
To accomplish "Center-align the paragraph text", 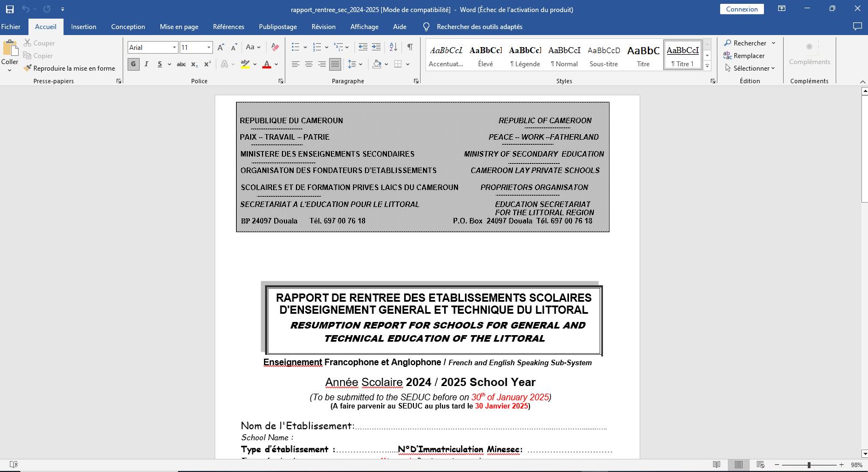I will pos(309,64).
